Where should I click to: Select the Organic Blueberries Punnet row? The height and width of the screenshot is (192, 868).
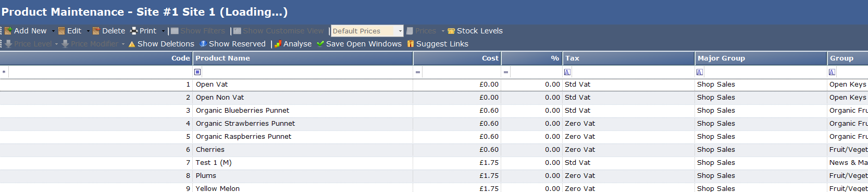pos(434,111)
